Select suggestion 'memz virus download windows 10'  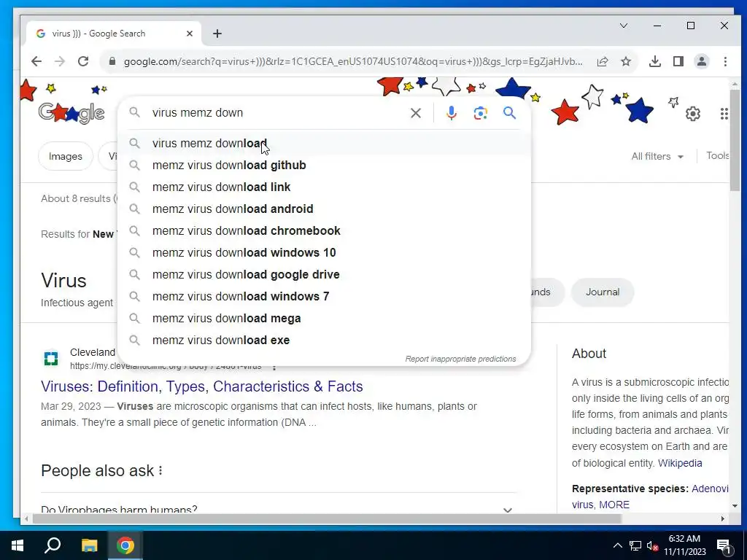(x=324, y=253)
